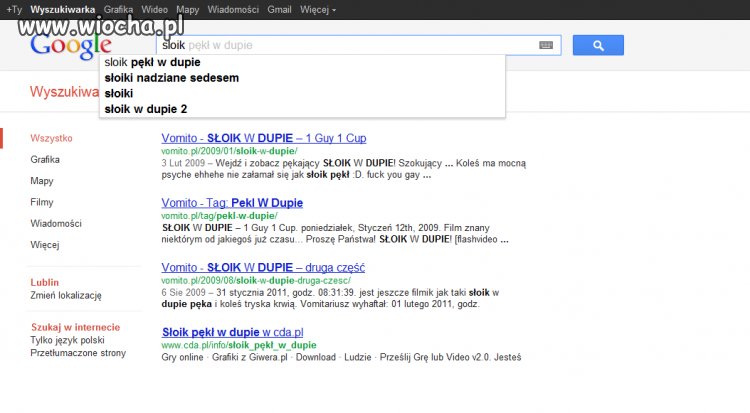Image resolution: width=750 pixels, height=413 pixels.
Task: Open result 'Słoik pękł w dupie w cda.pl'
Action: 232,332
